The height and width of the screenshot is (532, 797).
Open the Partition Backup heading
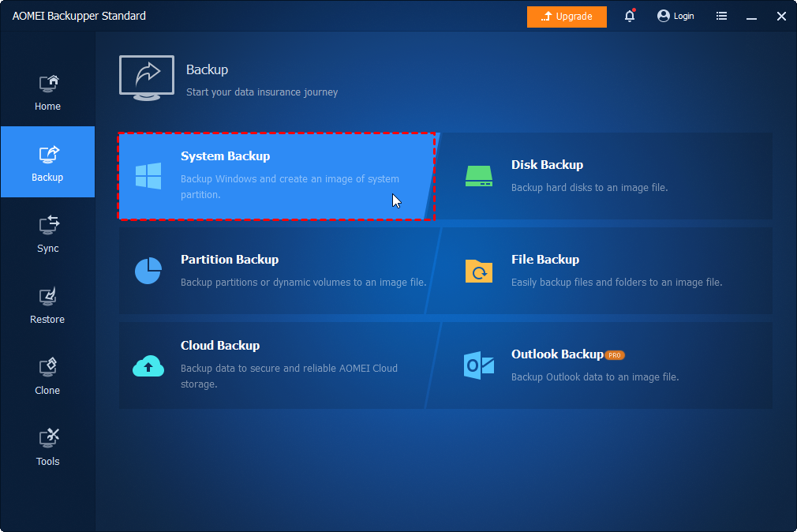coord(230,260)
